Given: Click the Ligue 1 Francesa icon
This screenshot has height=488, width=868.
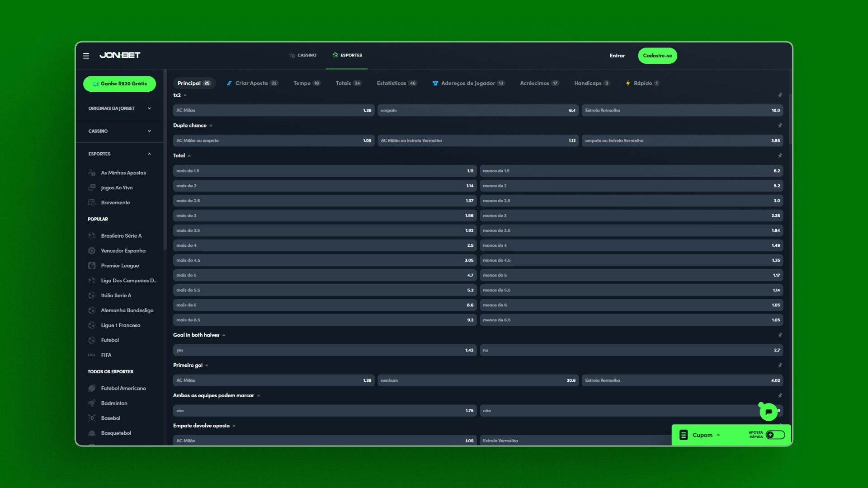Looking at the screenshot, I should 92,325.
